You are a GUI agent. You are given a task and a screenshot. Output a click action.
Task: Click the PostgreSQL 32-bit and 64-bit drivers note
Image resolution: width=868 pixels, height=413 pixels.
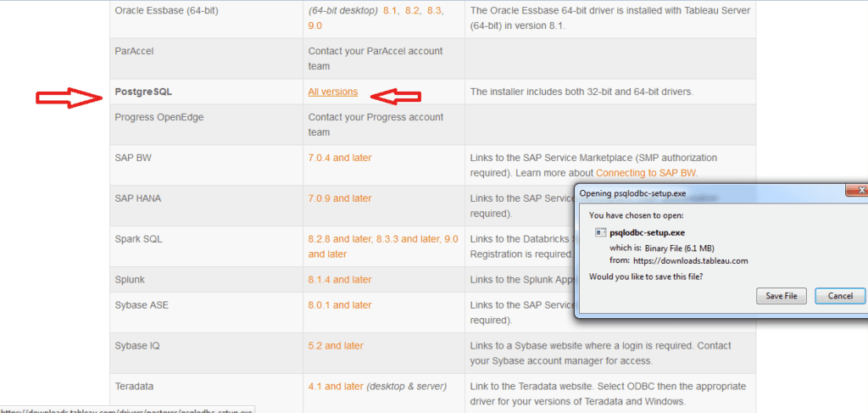[581, 92]
